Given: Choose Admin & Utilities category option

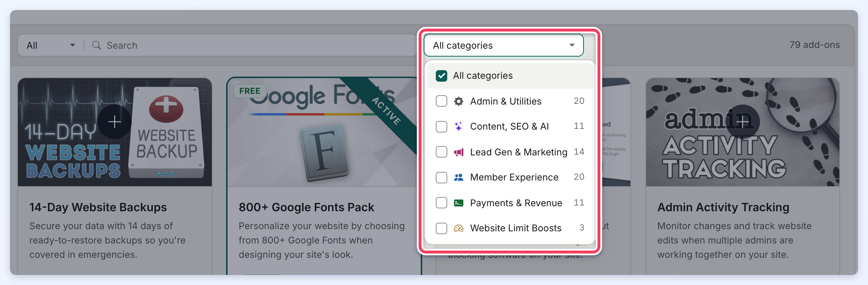Looking at the screenshot, I should (510, 101).
